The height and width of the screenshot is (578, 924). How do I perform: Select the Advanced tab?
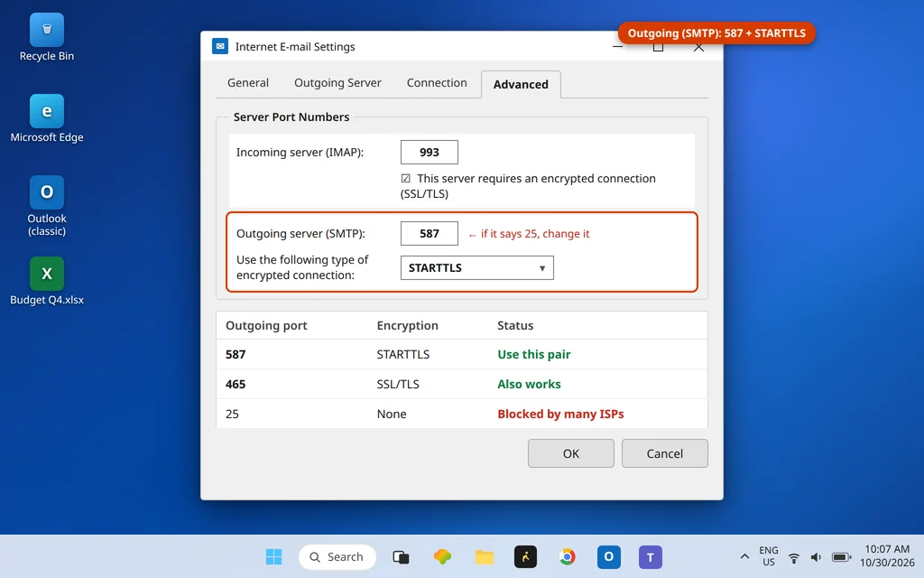click(x=521, y=84)
